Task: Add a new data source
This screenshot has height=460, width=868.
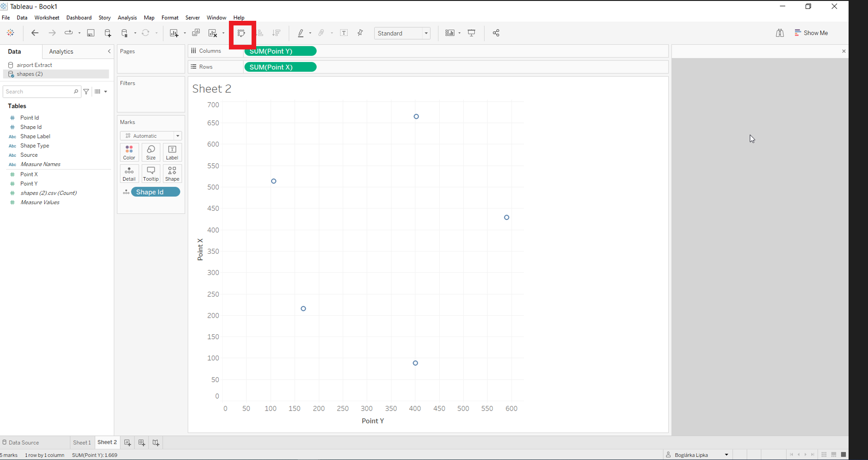Action: 108,33
